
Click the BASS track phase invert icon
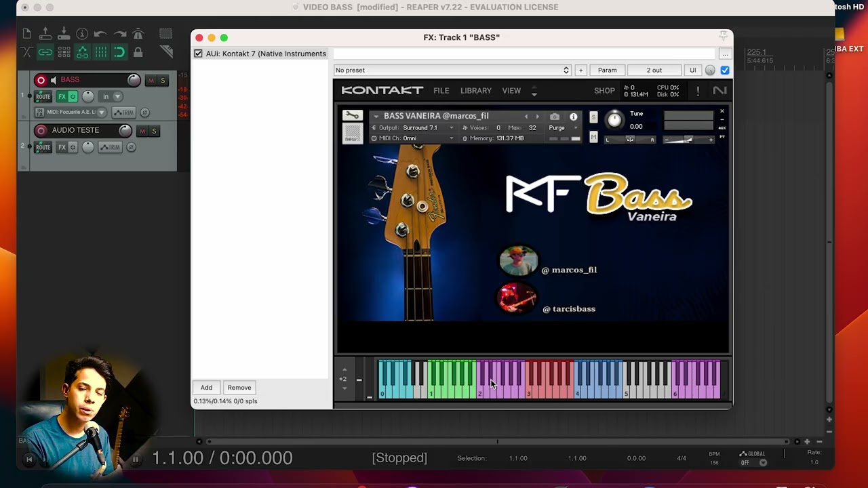[144, 113]
